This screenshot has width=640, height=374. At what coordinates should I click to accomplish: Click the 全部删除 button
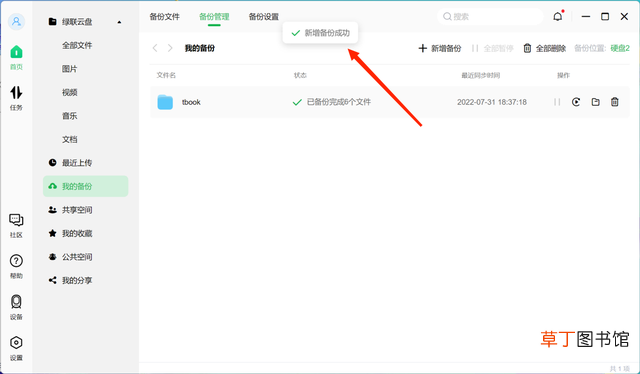tap(544, 49)
